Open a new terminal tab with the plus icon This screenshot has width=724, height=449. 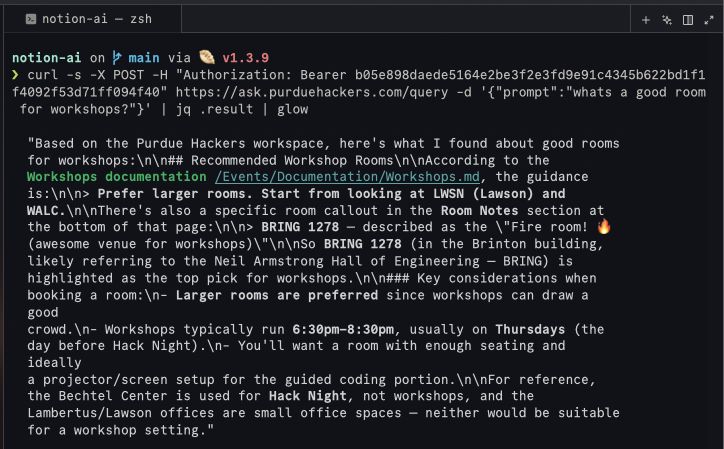point(645,19)
